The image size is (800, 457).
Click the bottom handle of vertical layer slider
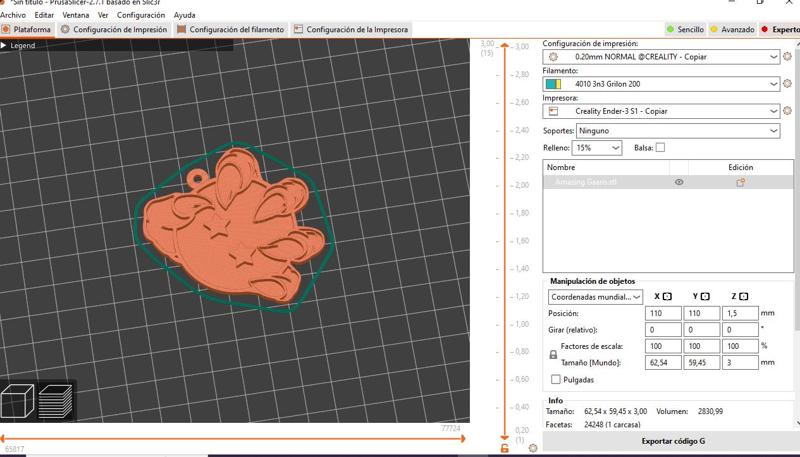(505, 437)
